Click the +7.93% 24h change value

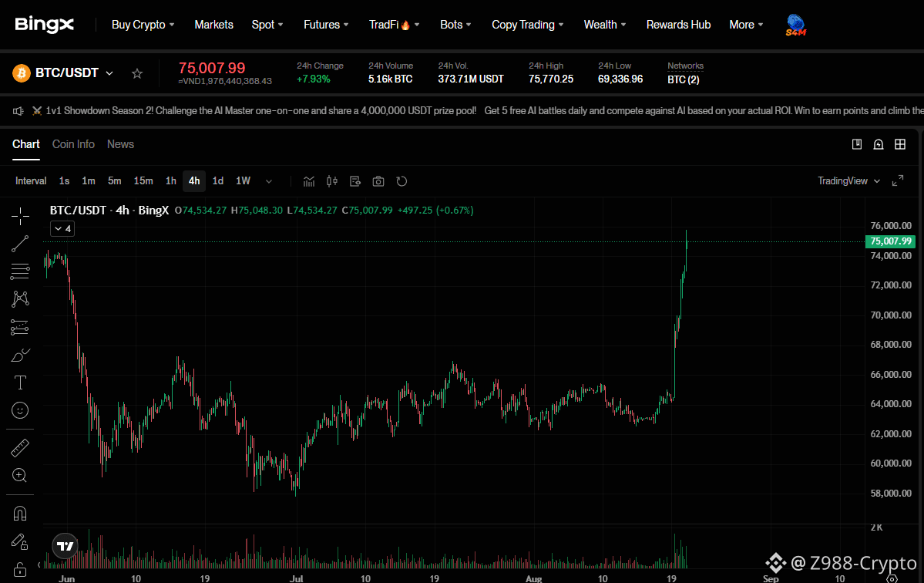point(314,79)
